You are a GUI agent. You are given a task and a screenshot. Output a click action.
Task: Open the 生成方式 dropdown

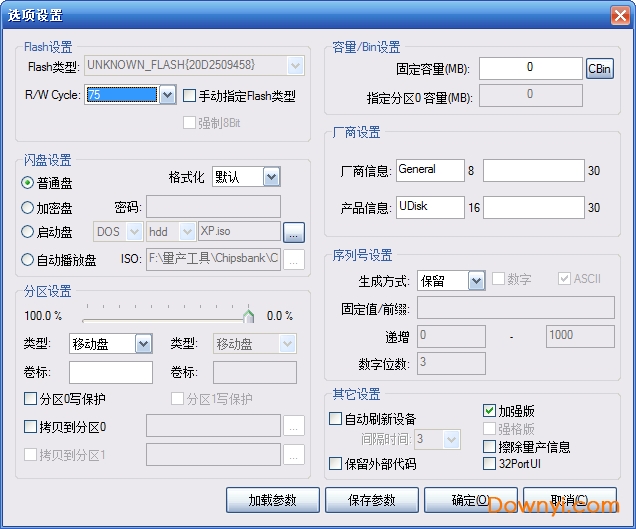click(x=477, y=281)
